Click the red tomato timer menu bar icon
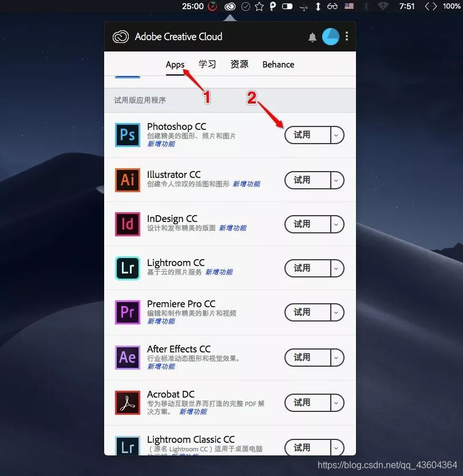Screen dimensions: 463x476 click(x=212, y=6)
